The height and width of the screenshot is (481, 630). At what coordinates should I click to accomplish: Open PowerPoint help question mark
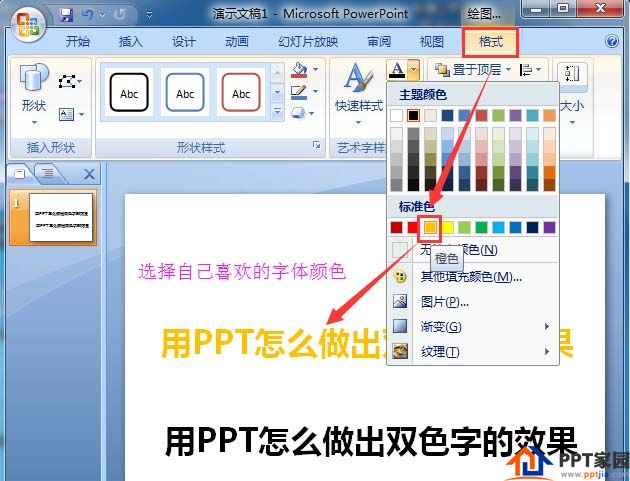click(612, 41)
